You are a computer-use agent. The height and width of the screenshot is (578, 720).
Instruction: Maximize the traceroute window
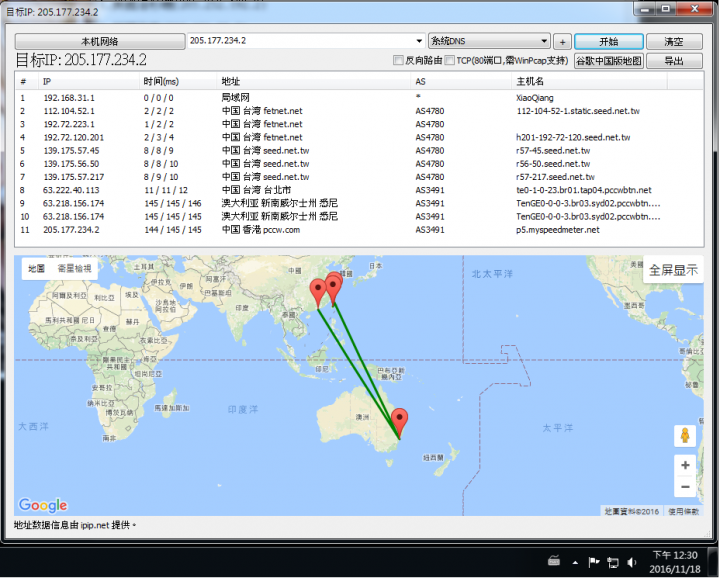click(666, 9)
